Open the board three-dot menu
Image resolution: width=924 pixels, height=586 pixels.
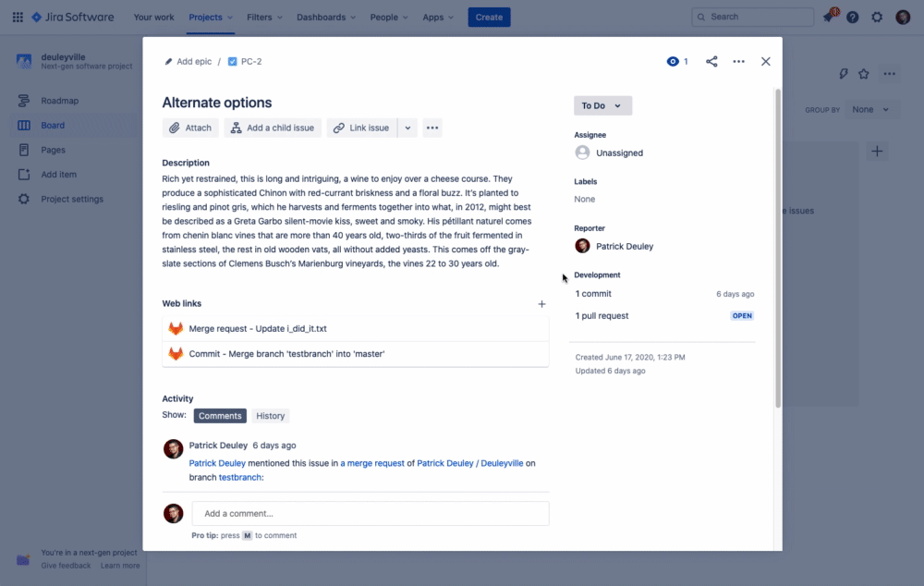point(889,74)
